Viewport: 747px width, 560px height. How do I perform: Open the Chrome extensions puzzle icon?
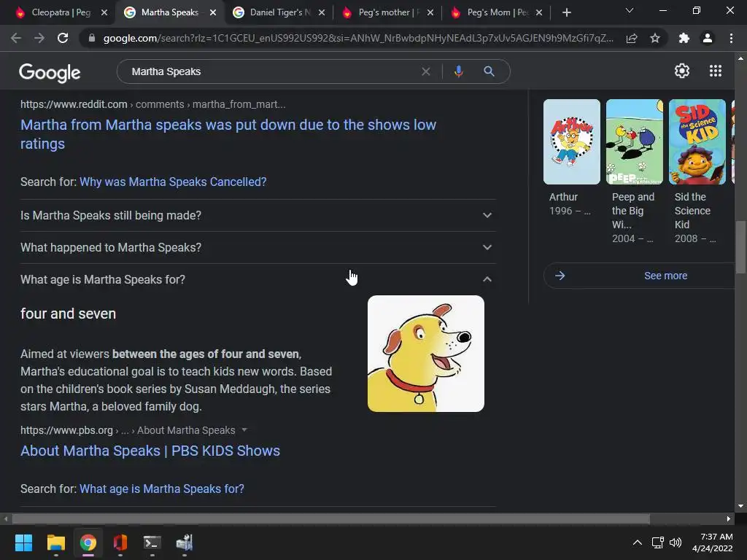coord(684,38)
